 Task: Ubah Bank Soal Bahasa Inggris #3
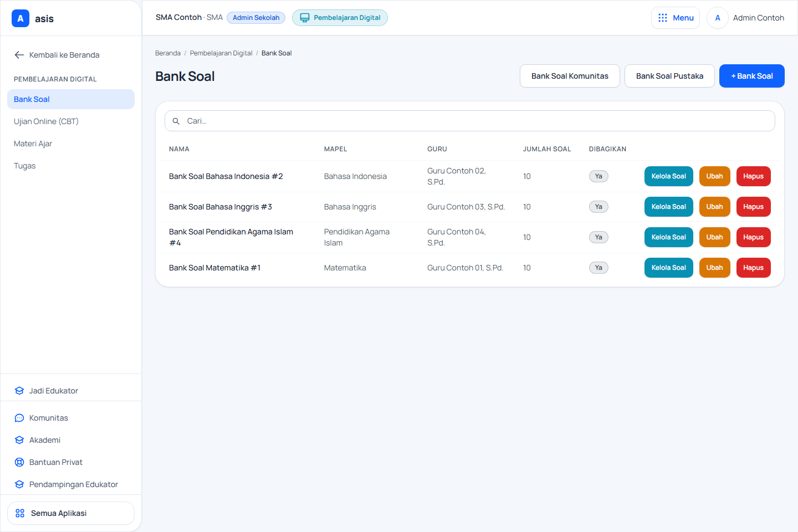715,207
